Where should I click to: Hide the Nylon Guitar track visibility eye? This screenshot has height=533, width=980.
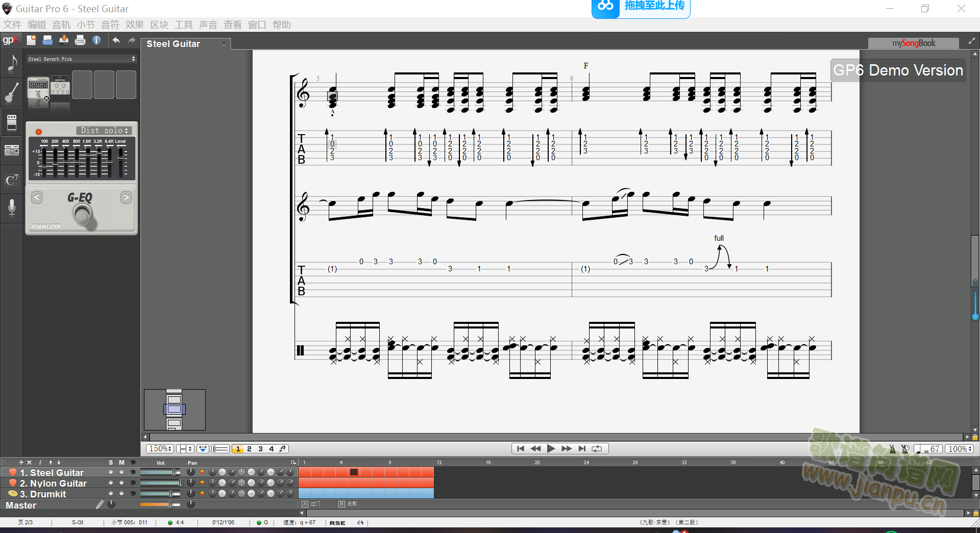click(133, 483)
